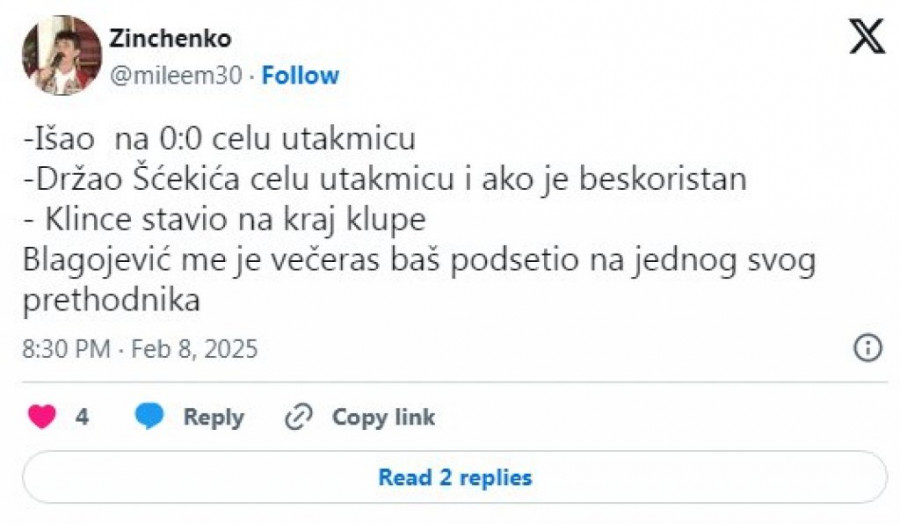Open the 8:30 PM tweet timestamp
This screenshot has height=524, width=900.
click(64, 349)
